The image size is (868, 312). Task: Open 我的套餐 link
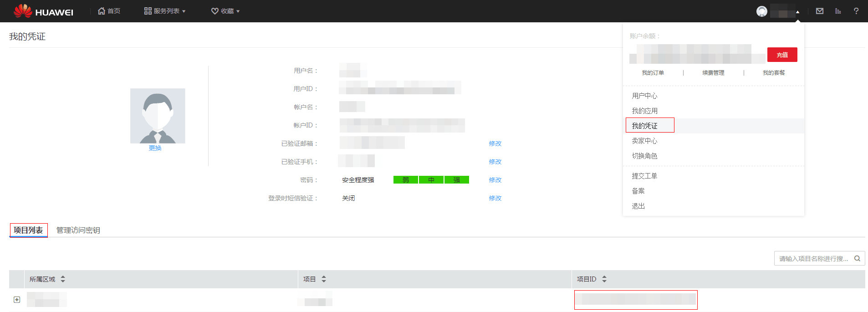coord(774,73)
